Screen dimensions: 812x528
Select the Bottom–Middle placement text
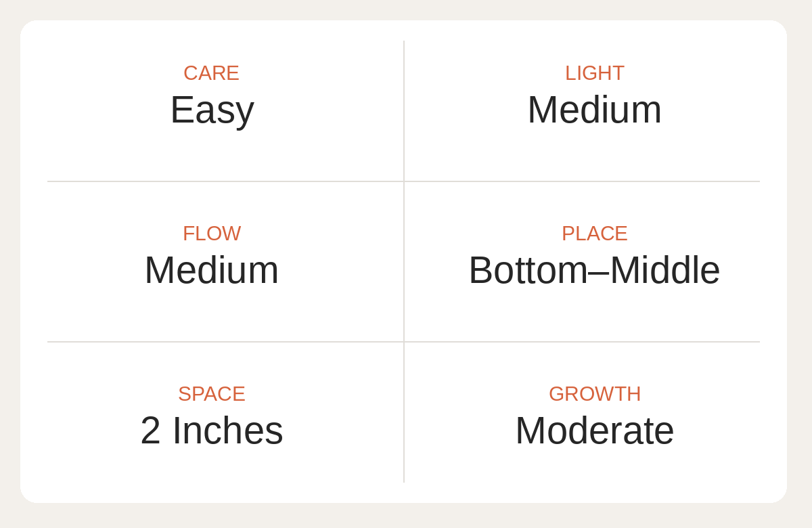pos(595,270)
